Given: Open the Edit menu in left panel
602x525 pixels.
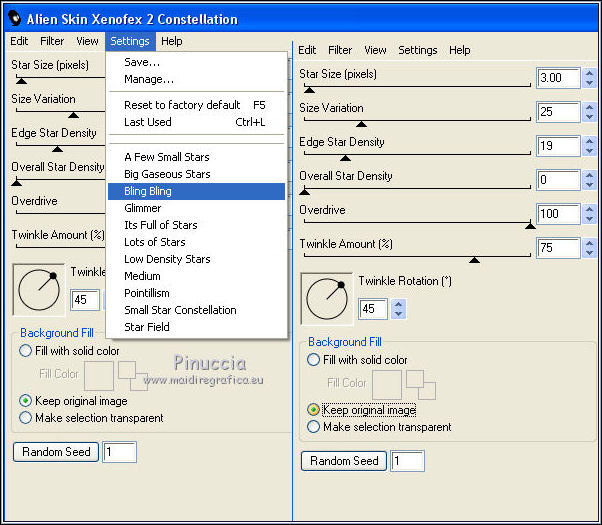Looking at the screenshot, I should click(19, 41).
